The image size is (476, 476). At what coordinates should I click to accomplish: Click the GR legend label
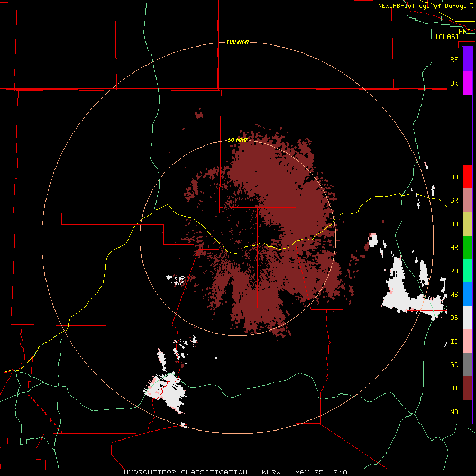pos(454,200)
